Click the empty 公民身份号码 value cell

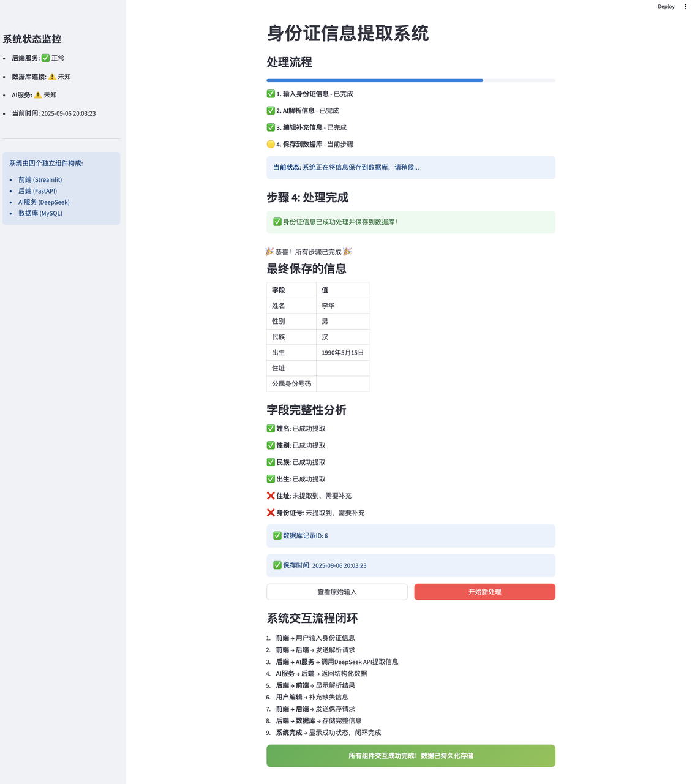click(x=343, y=384)
